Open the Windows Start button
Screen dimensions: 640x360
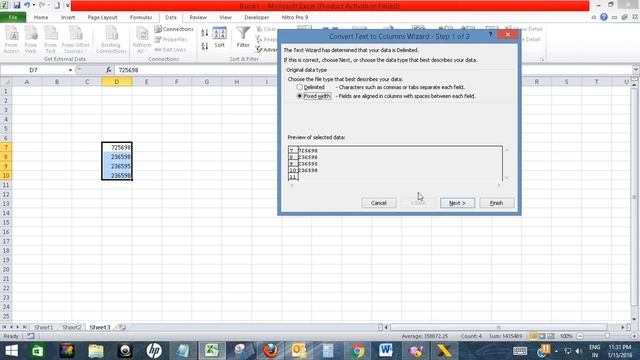11,351
